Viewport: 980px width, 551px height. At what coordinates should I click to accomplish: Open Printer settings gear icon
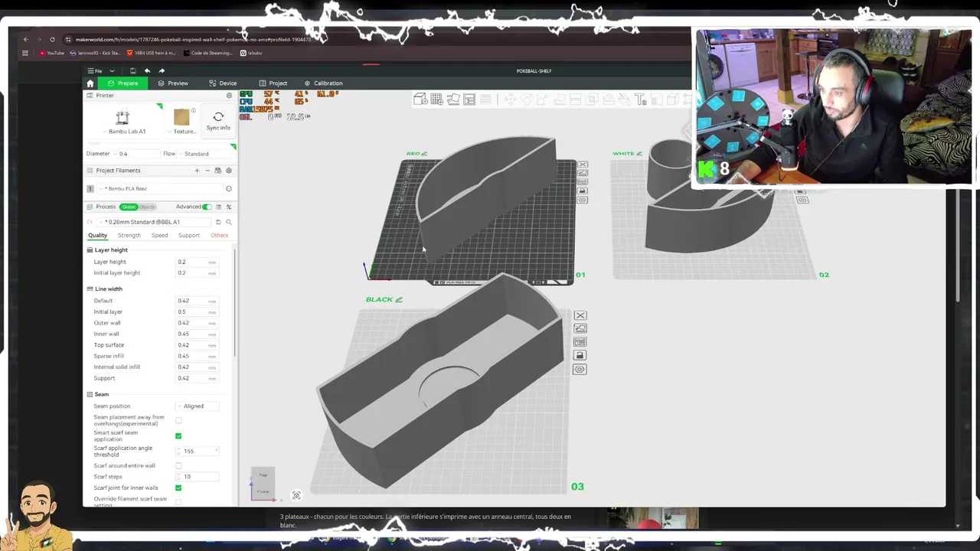click(229, 96)
